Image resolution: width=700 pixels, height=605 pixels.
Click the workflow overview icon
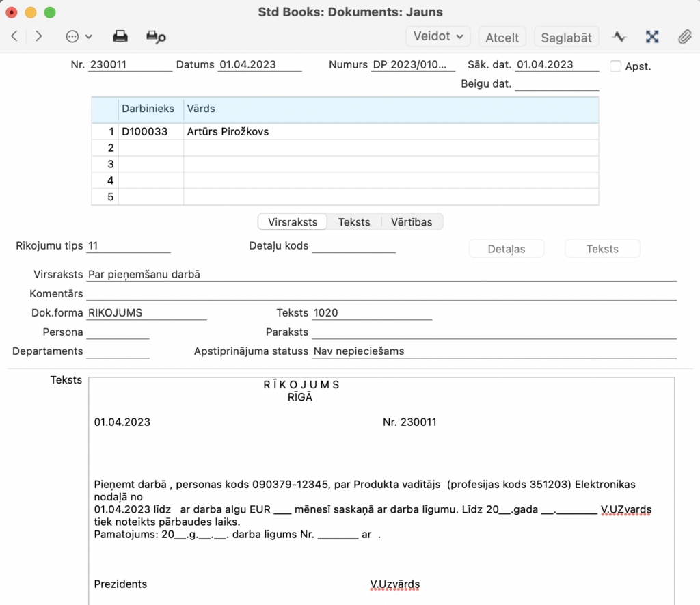coord(651,37)
